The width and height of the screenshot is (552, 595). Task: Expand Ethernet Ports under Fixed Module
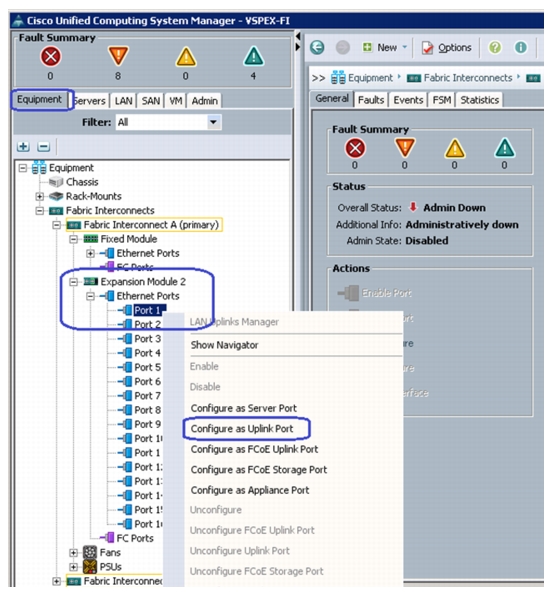tap(90, 253)
